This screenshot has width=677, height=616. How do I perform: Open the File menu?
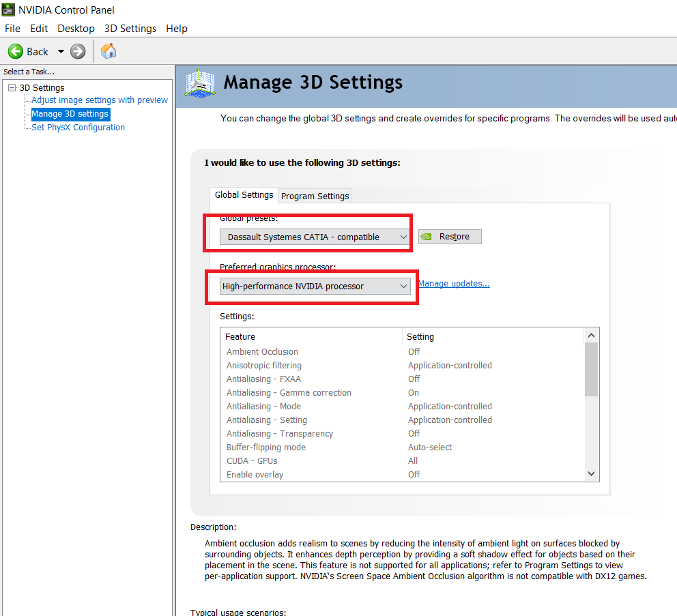pos(12,29)
